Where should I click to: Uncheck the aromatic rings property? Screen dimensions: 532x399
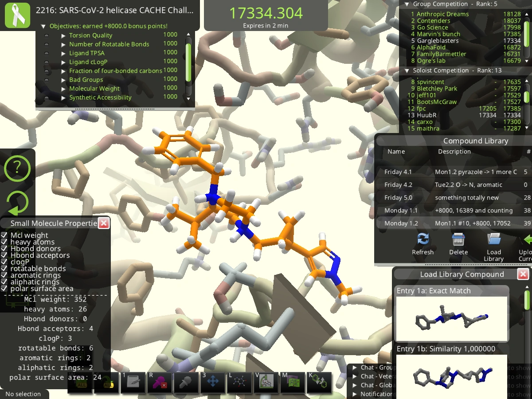click(4, 275)
